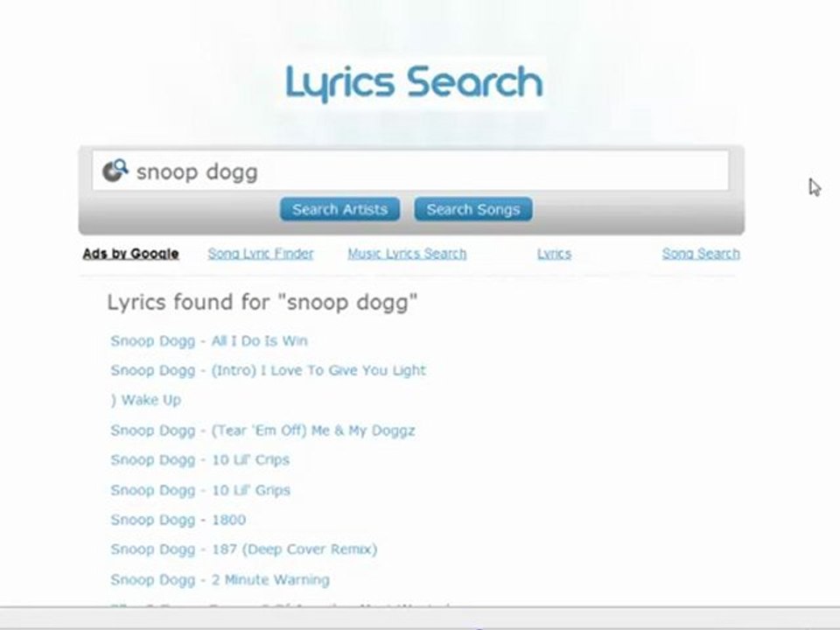Screen dimensions: 840x630
Task: Open the Lyrics ad link
Action: tap(554, 254)
